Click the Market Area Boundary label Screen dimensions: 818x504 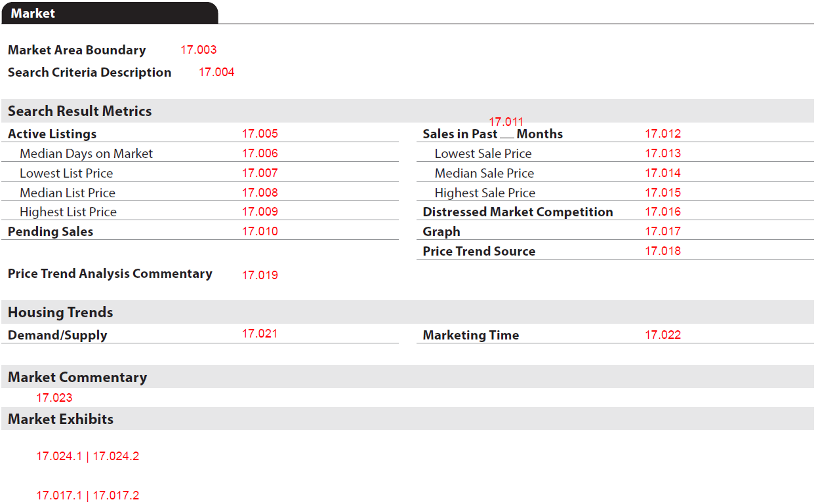pos(77,50)
